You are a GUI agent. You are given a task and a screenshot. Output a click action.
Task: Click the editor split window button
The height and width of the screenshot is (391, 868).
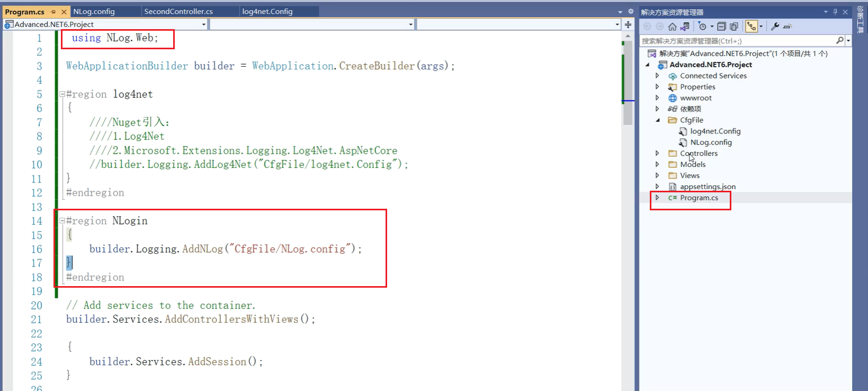(628, 24)
